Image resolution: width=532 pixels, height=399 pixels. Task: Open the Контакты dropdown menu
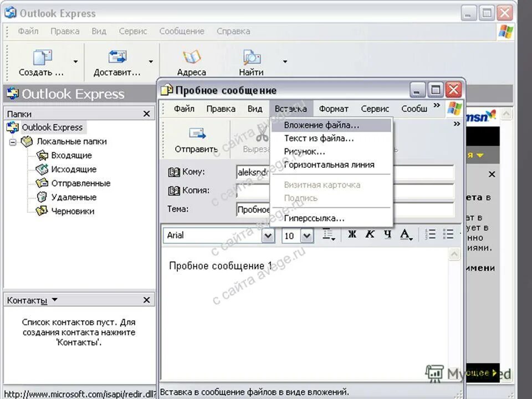click(x=55, y=300)
